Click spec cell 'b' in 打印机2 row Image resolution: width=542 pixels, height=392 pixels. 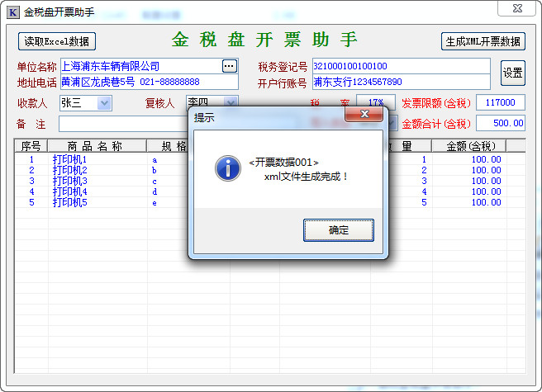pos(155,170)
